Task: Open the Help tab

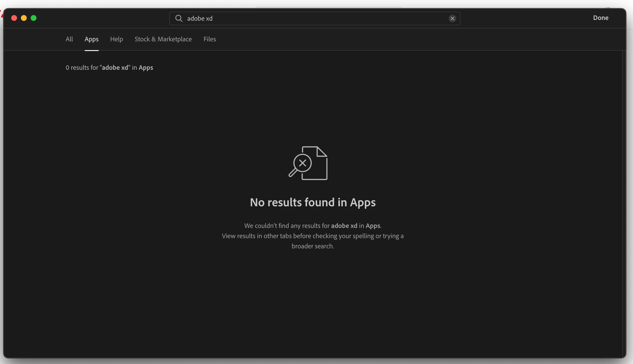Action: 116,39
